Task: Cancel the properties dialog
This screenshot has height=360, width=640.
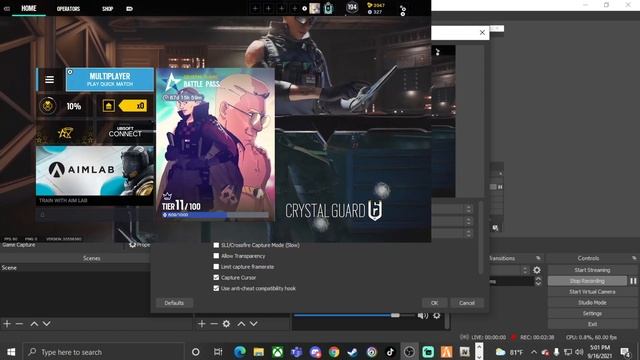Action: click(467, 303)
